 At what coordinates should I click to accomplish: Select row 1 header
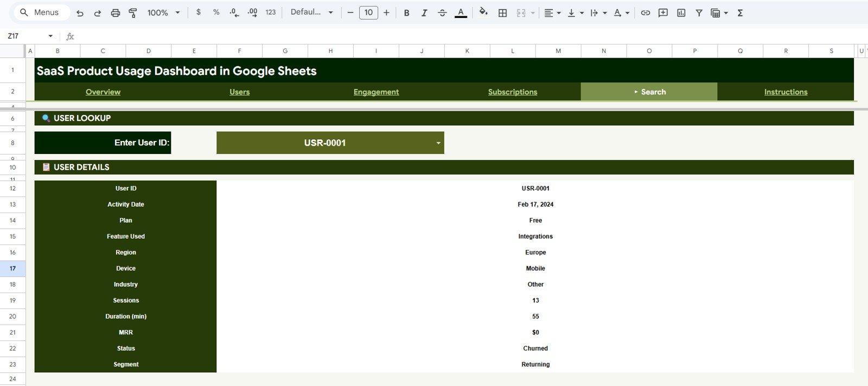(x=12, y=70)
